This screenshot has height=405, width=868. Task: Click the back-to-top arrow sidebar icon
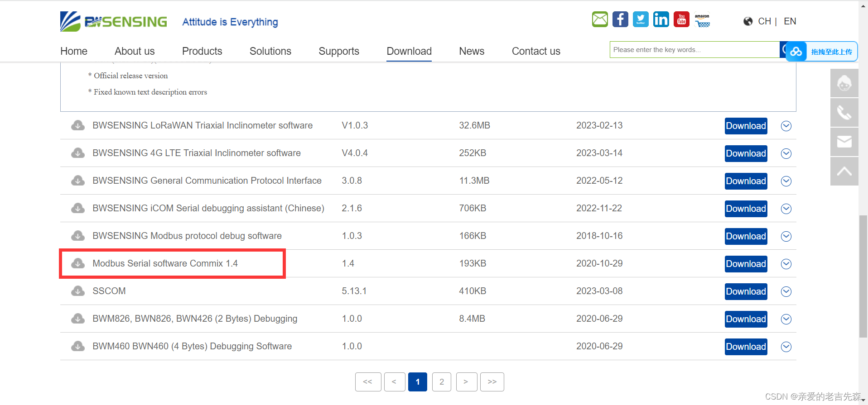[844, 172]
